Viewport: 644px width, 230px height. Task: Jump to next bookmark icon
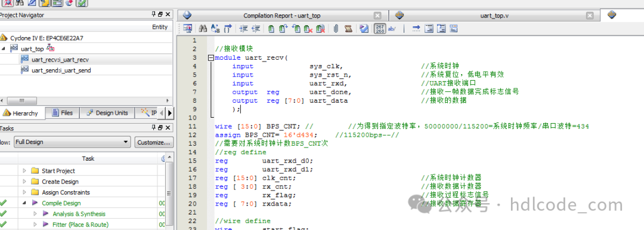pyautogui.click(x=283, y=29)
